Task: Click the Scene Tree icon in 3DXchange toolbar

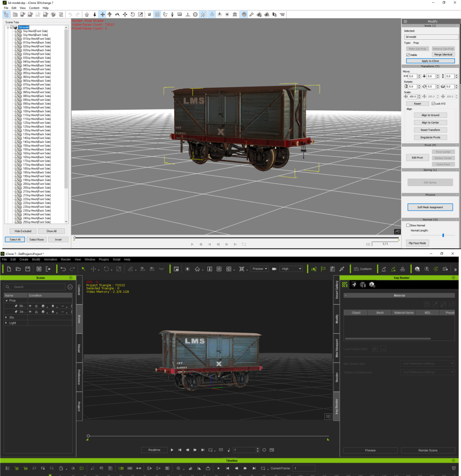Action: click(x=6, y=14)
